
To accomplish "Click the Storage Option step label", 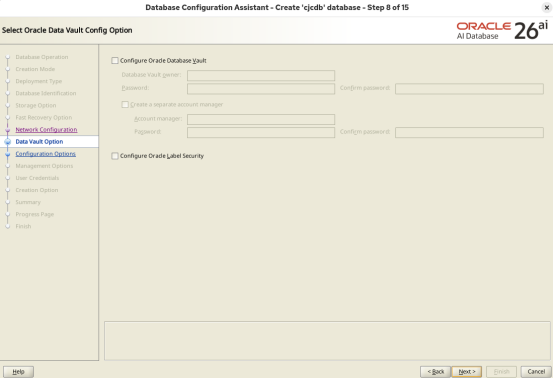I will coord(36,105).
